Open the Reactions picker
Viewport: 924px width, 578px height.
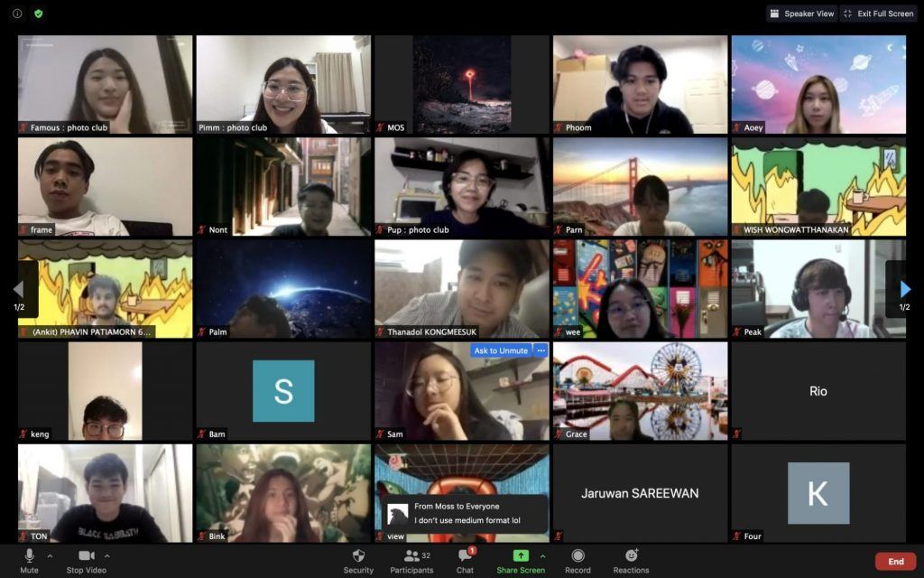[631, 559]
